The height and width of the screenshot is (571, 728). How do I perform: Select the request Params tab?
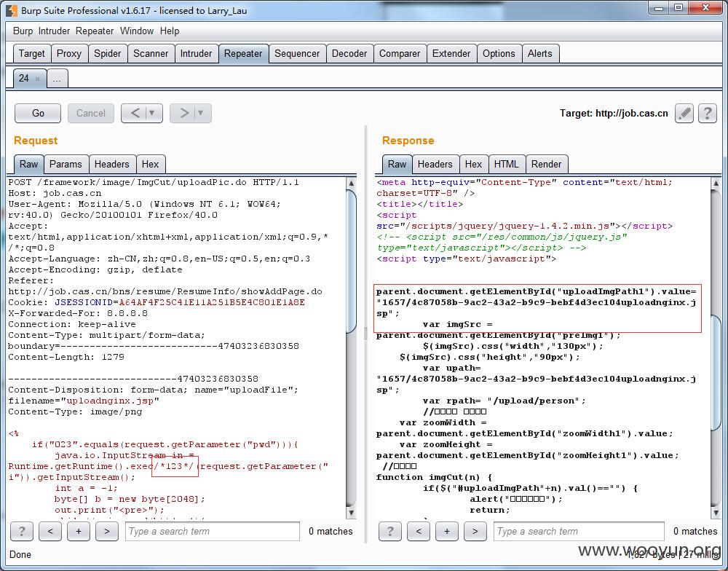pyautogui.click(x=66, y=164)
